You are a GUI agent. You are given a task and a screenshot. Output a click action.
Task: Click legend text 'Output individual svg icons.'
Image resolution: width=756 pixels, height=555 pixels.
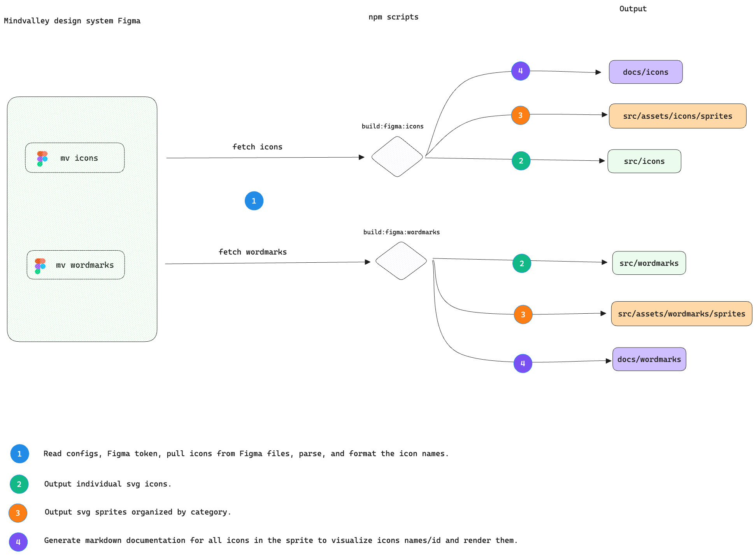[x=108, y=484]
